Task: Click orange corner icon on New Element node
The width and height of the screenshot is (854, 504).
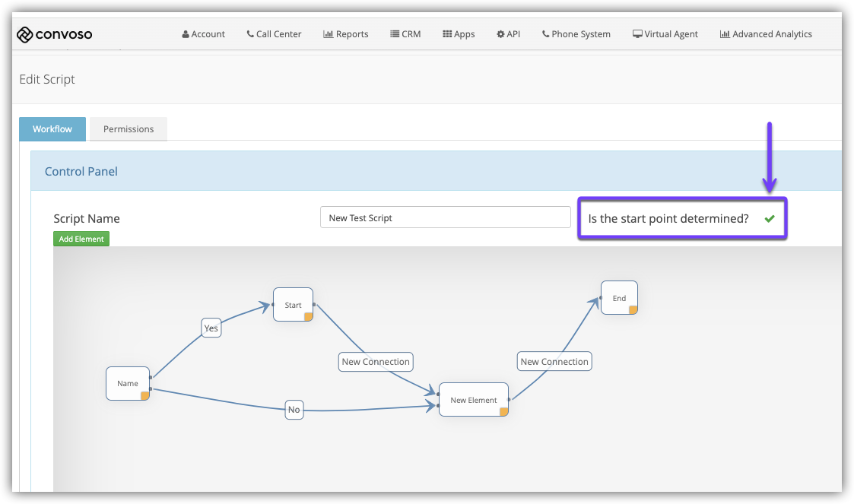Action: 503,412
